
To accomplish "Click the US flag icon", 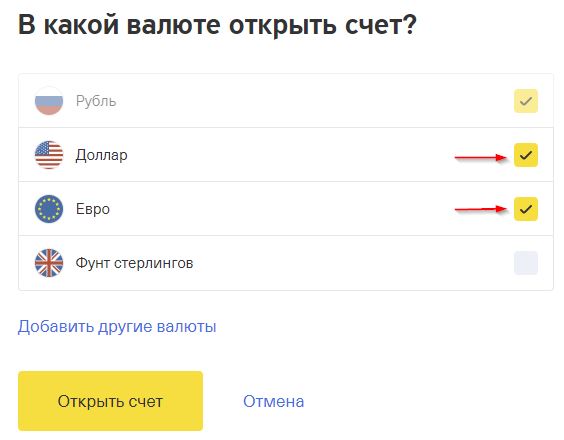I will 49,155.
